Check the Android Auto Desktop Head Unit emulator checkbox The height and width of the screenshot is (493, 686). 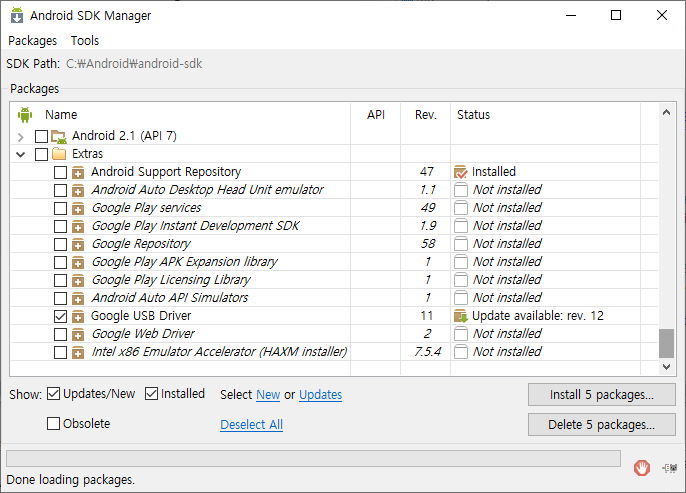pos(60,190)
